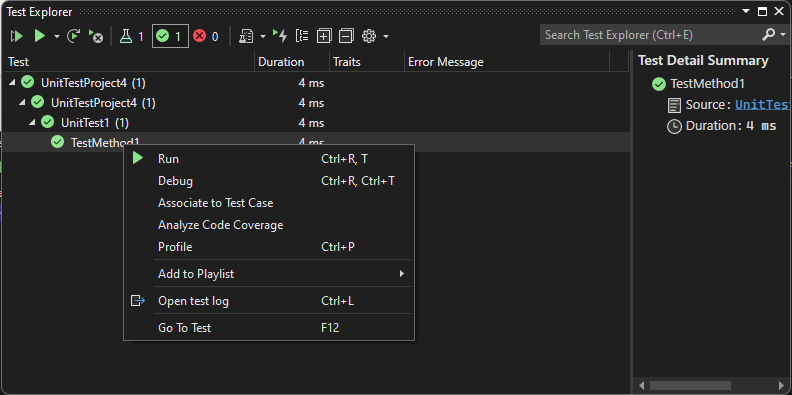Image resolution: width=792 pixels, height=395 pixels.
Task: Collapse the UnitTest1 tree node
Action: click(x=32, y=122)
